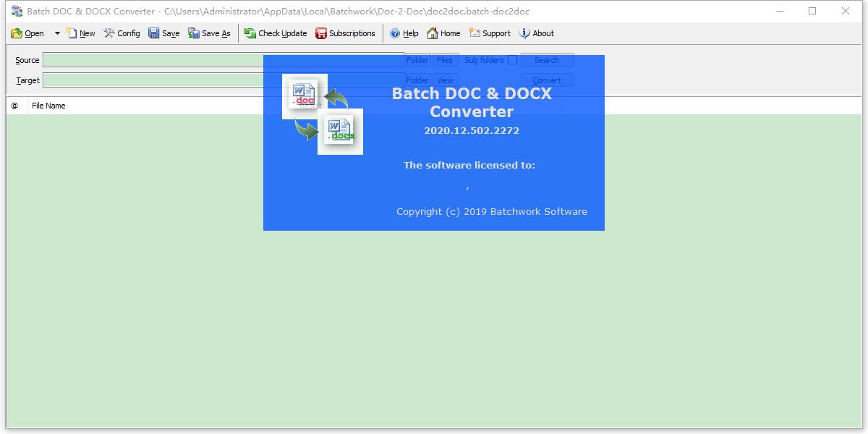This screenshot has width=868, height=434.
Task: Choose Save As in the toolbar
Action: (x=209, y=33)
